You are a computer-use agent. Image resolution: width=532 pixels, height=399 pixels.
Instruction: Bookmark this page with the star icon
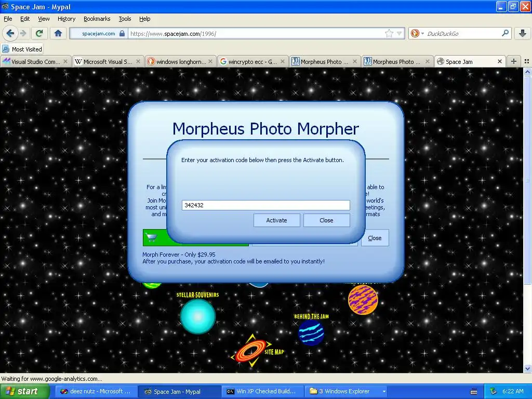click(x=389, y=33)
